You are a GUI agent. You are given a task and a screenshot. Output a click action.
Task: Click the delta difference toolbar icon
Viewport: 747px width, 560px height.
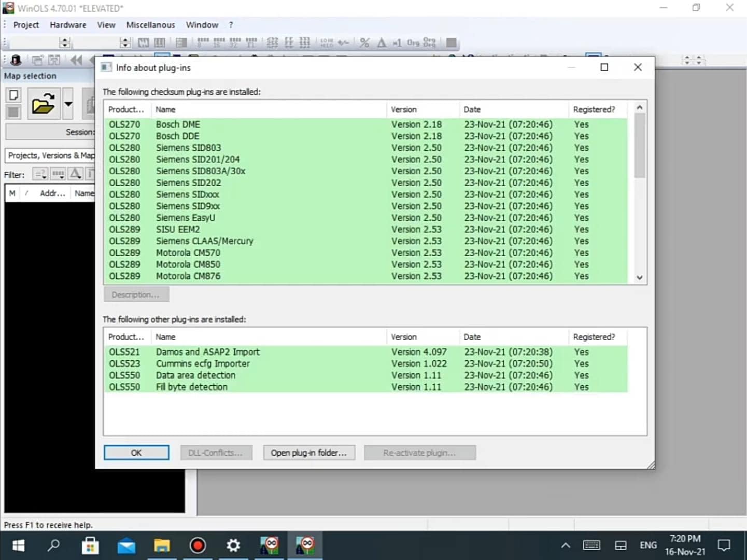click(x=382, y=43)
